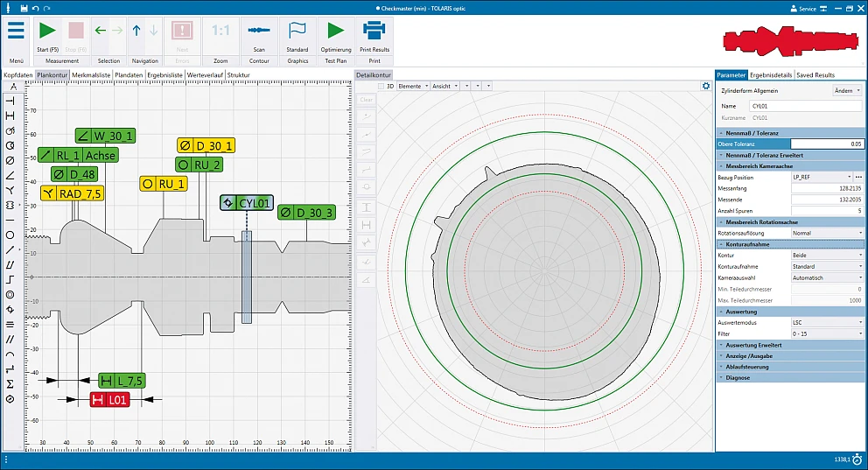The width and height of the screenshot is (868, 470).
Task: Reset zoom with the 1:1 button
Action: click(220, 31)
